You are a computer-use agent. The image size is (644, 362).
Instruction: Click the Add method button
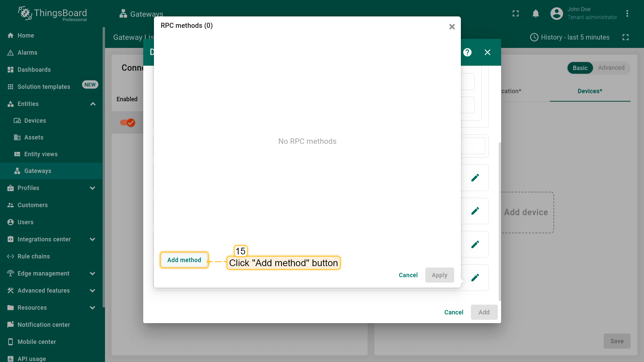click(184, 260)
